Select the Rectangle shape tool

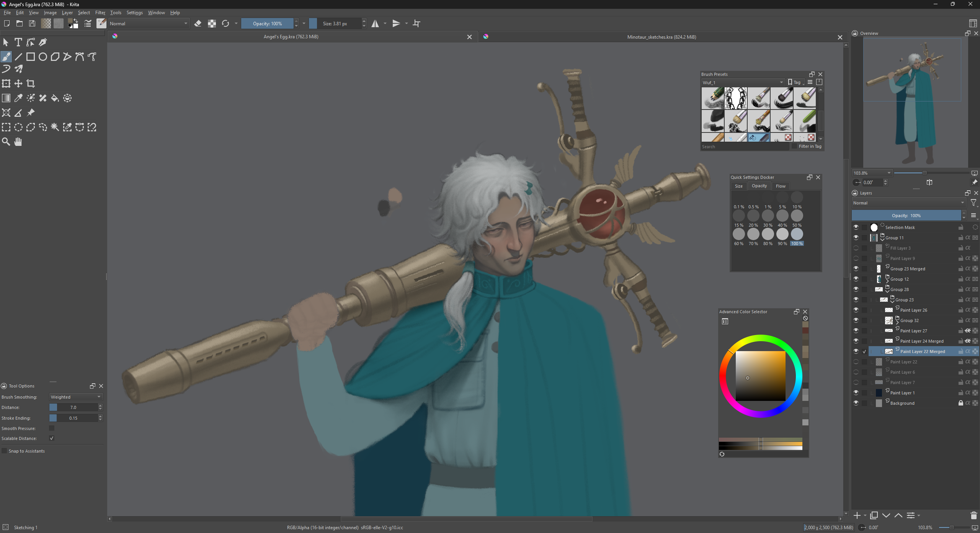31,57
